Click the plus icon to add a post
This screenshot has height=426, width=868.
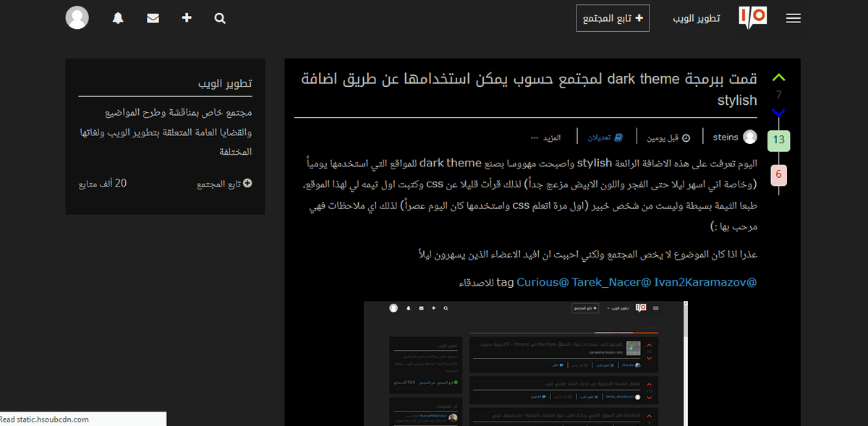[187, 17]
